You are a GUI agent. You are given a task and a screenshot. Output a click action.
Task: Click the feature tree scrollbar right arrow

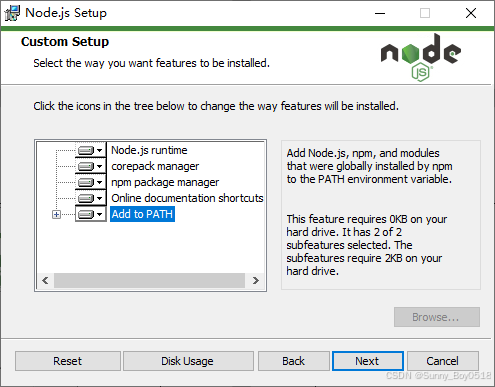255,281
